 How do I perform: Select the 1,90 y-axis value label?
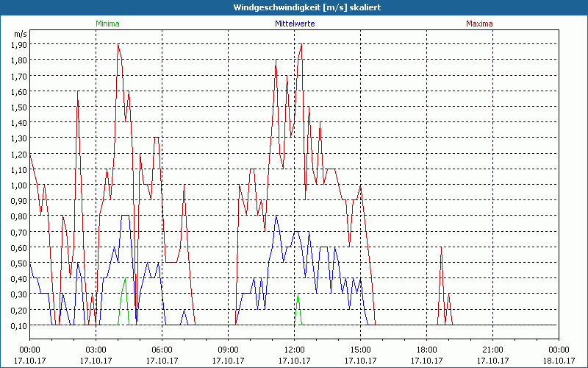click(18, 44)
